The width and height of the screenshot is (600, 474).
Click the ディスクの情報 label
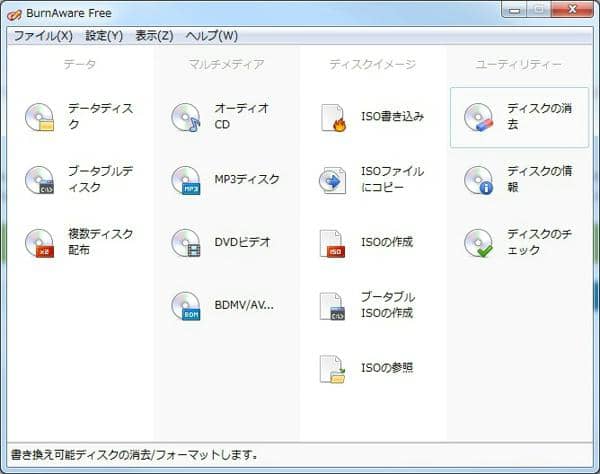540,179
